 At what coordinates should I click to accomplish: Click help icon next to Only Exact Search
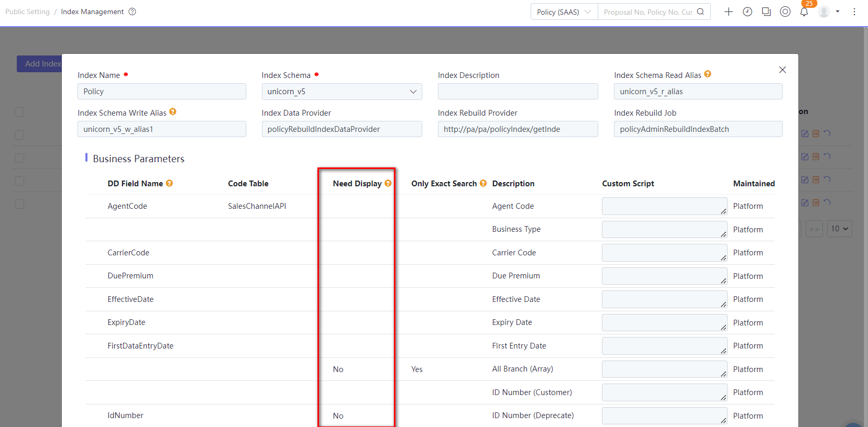483,183
